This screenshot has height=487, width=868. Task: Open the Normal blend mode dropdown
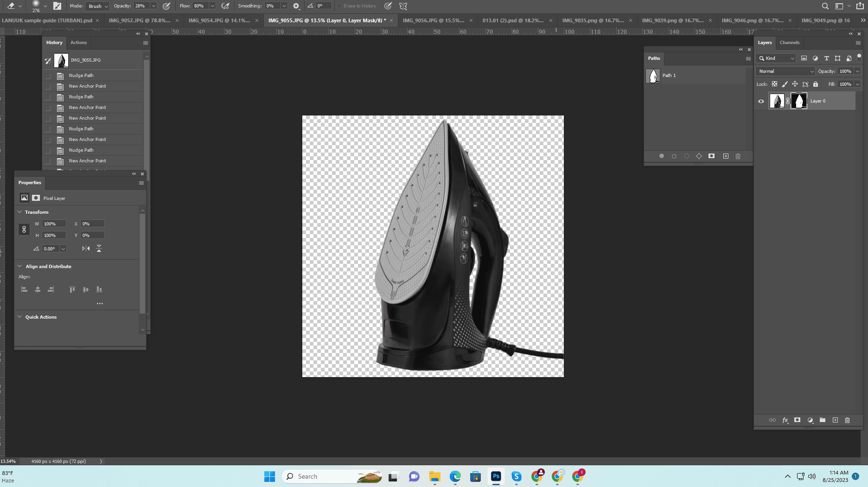tap(785, 71)
